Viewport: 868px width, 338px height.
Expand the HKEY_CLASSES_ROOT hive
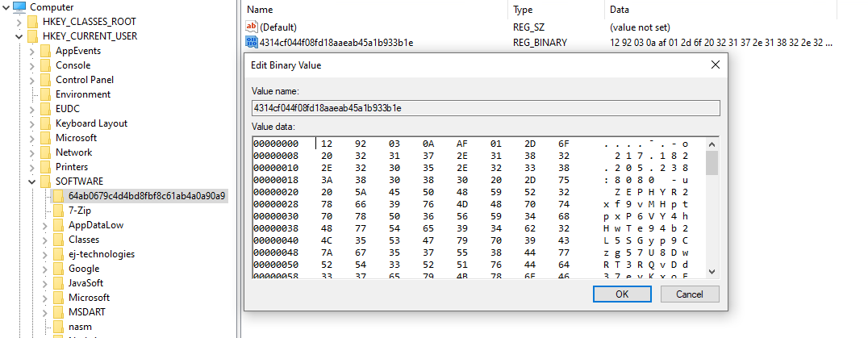19,22
